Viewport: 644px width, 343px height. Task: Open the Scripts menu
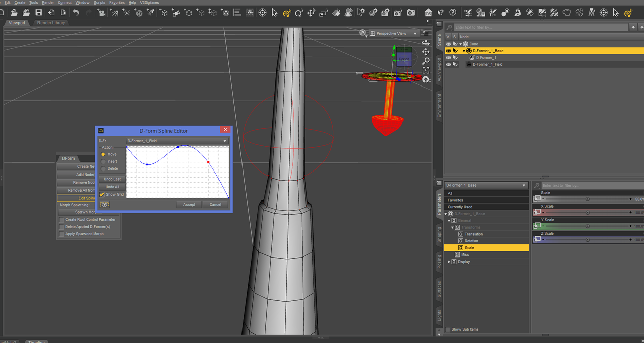pyautogui.click(x=99, y=3)
